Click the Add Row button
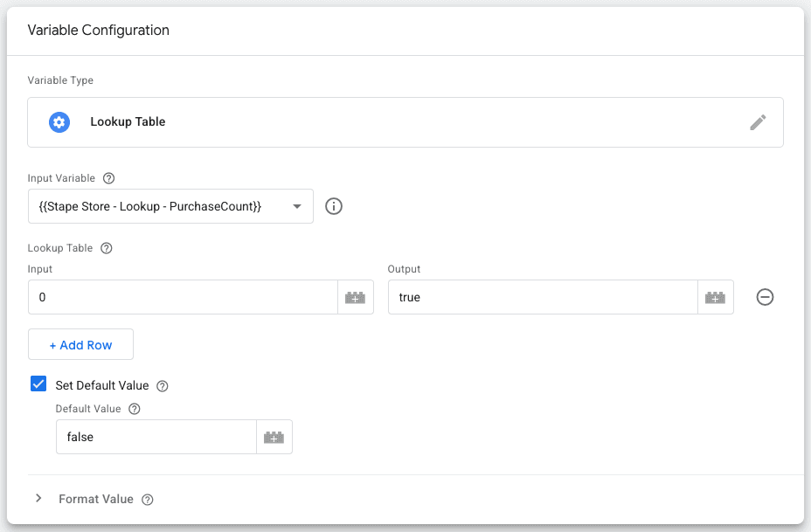This screenshot has width=811, height=532. coord(80,344)
